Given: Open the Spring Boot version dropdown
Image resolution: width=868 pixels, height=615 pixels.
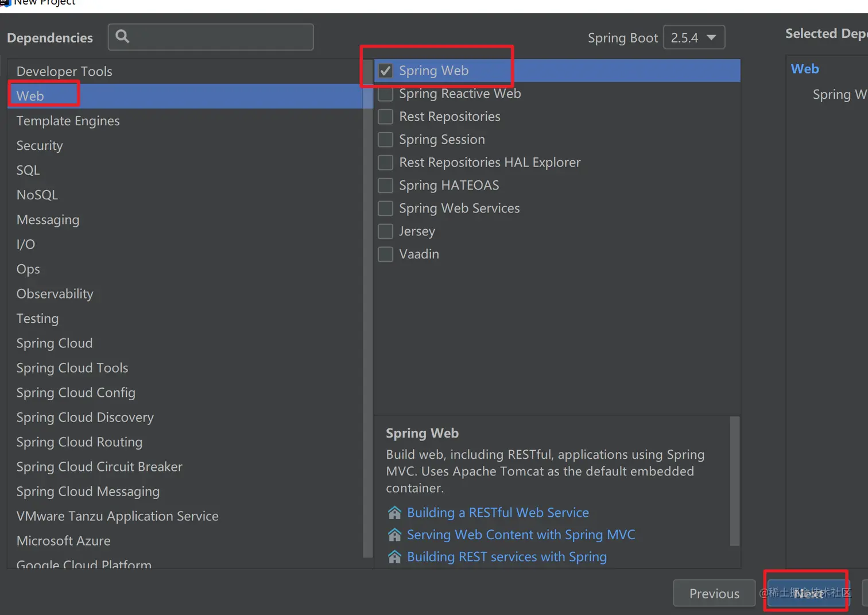Looking at the screenshot, I should click(x=693, y=37).
